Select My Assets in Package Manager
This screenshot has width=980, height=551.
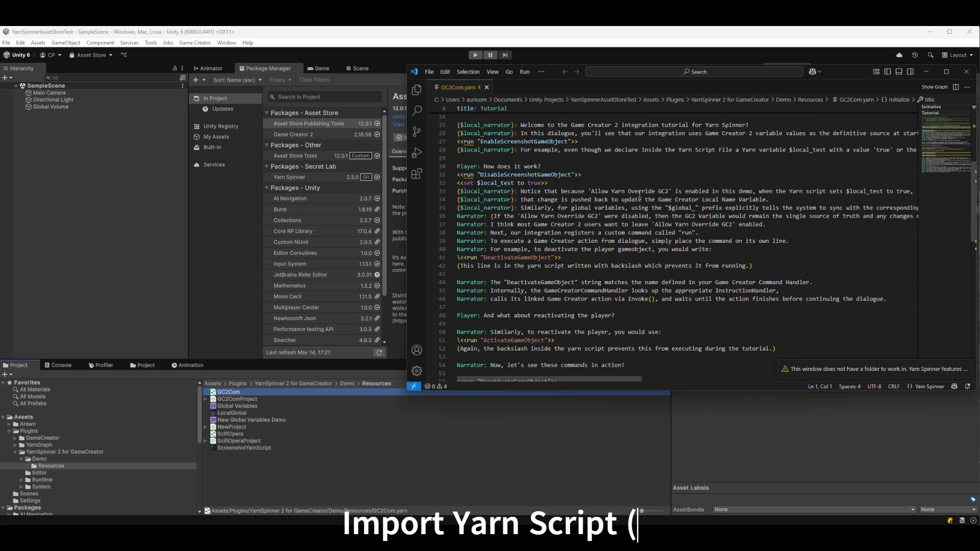click(216, 137)
